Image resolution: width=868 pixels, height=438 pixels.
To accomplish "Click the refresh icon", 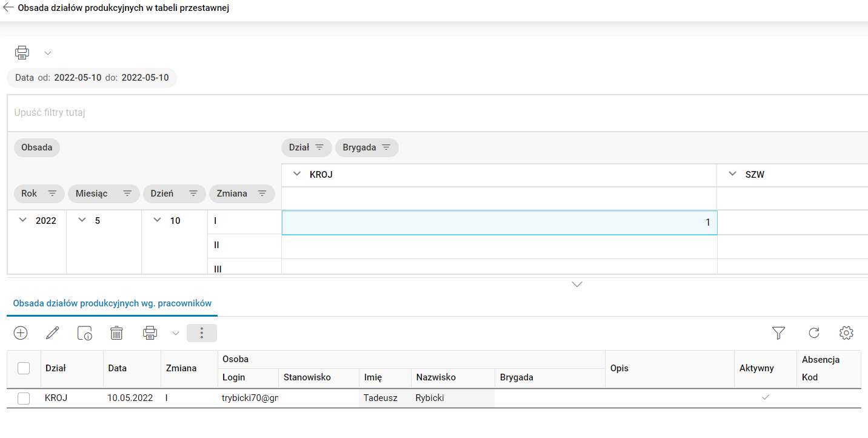I will [814, 332].
